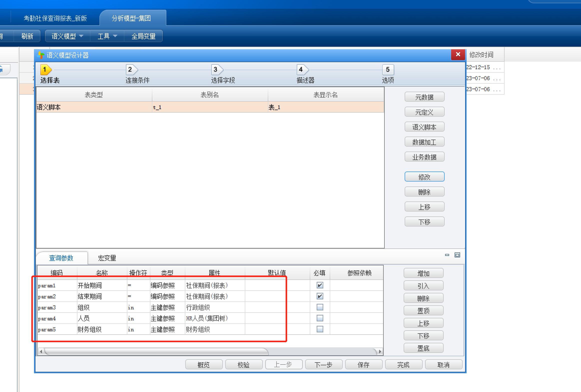Select the 宏变量 tab
Screen dimensions: 581x392
coord(107,258)
